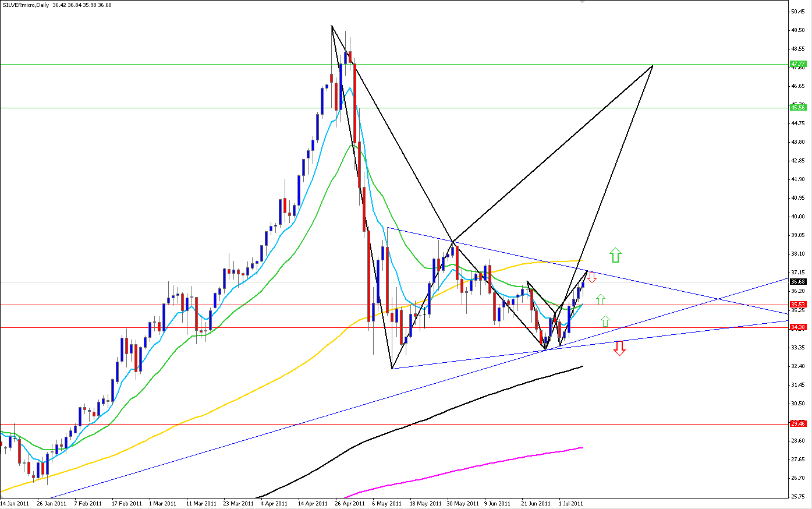
Task: Click the red 34.38 price level tag
Action: tap(798, 327)
